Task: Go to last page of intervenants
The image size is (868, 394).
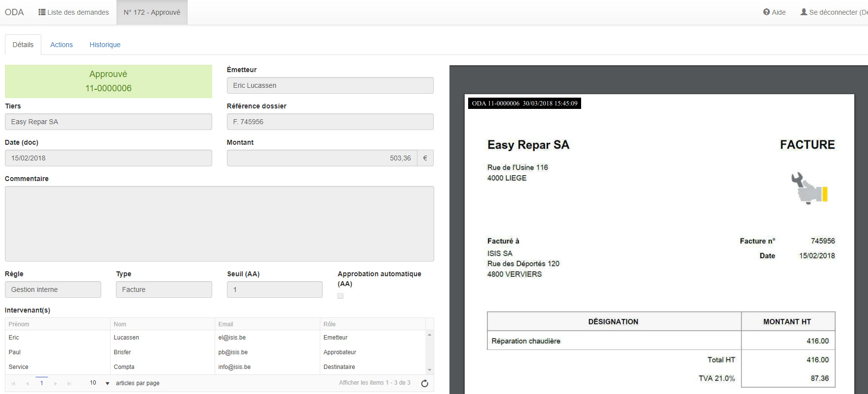Action: (69, 383)
